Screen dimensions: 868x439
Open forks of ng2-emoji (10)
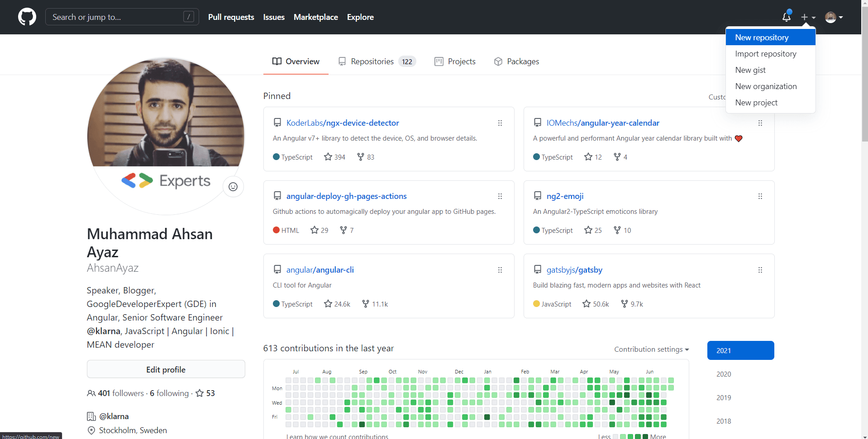[x=622, y=230]
